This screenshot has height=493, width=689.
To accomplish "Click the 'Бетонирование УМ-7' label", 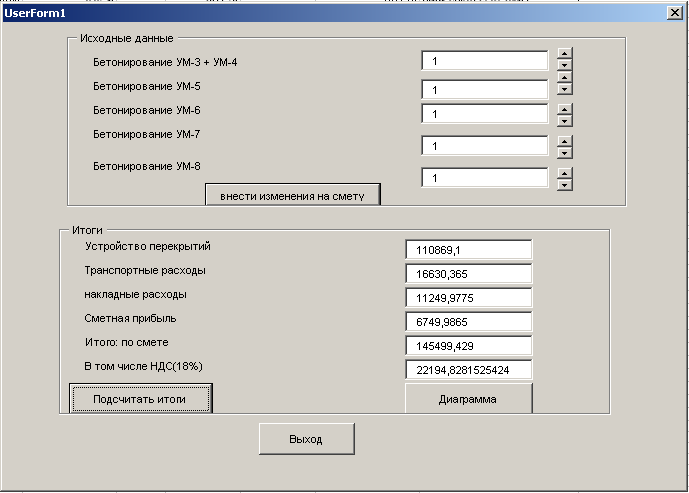I will click(146, 134).
